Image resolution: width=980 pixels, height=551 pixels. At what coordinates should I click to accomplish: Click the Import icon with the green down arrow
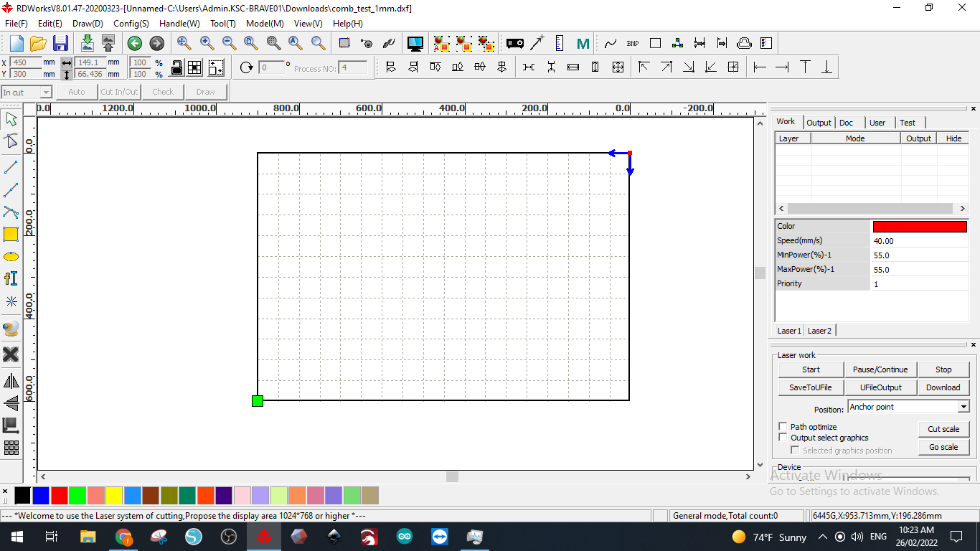(87, 43)
